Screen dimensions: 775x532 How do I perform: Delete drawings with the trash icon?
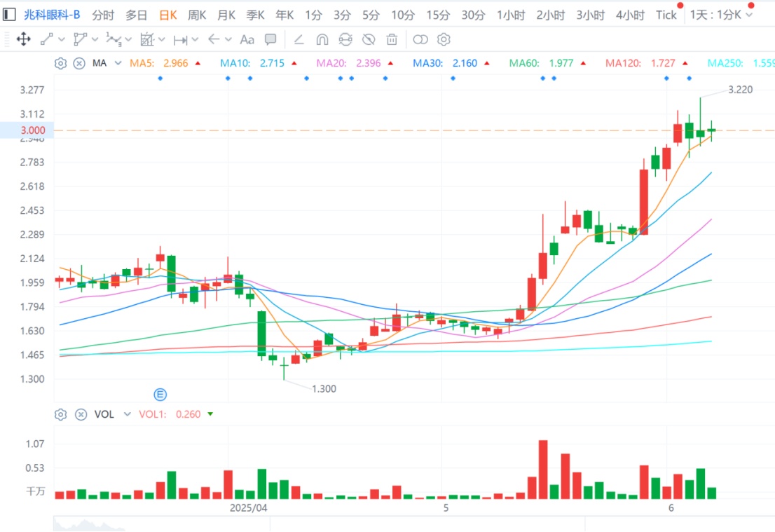[x=392, y=39]
